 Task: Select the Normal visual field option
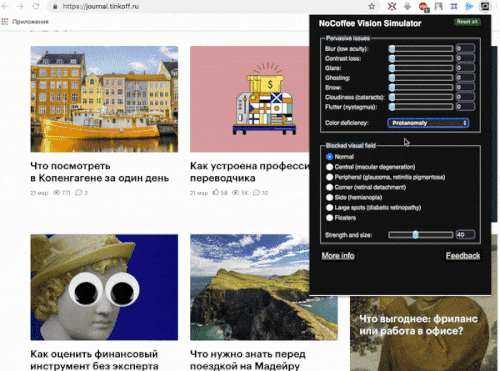coord(329,157)
